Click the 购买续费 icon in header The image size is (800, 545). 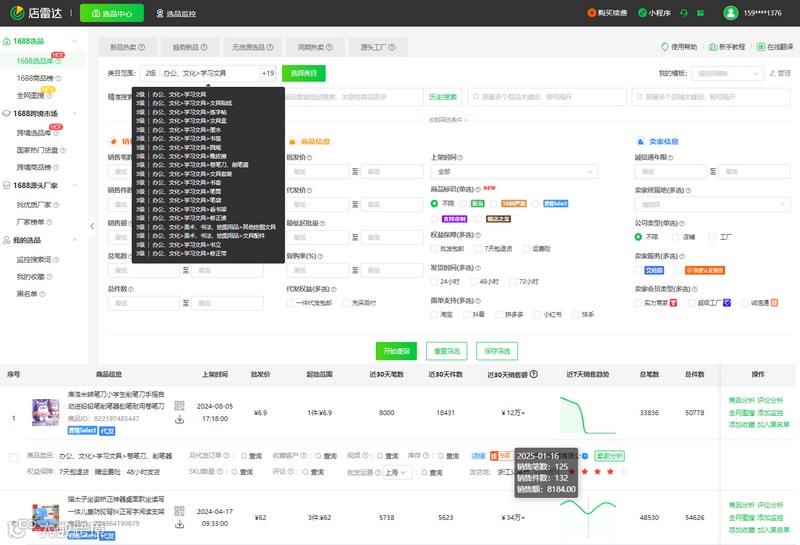(x=592, y=13)
